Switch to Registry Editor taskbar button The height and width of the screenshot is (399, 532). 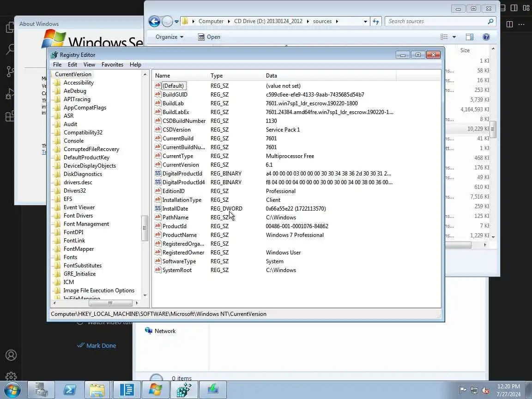click(184, 390)
